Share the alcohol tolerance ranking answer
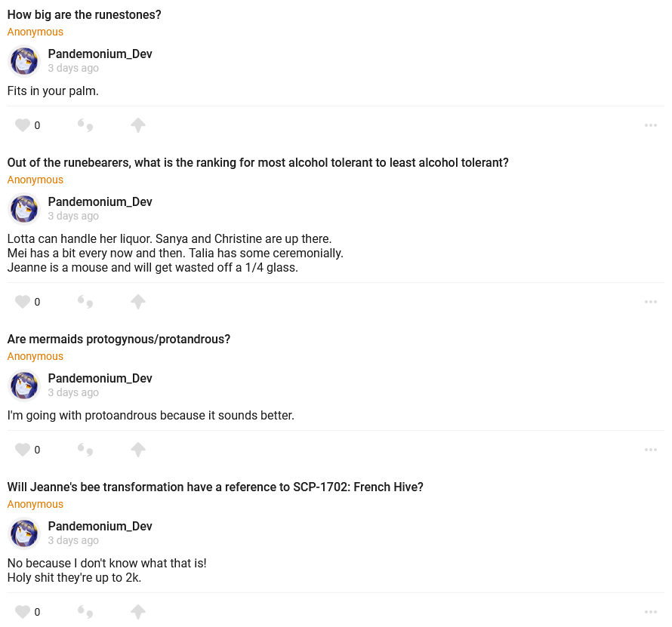Screen dimensions: 672x627 pyautogui.click(x=137, y=302)
